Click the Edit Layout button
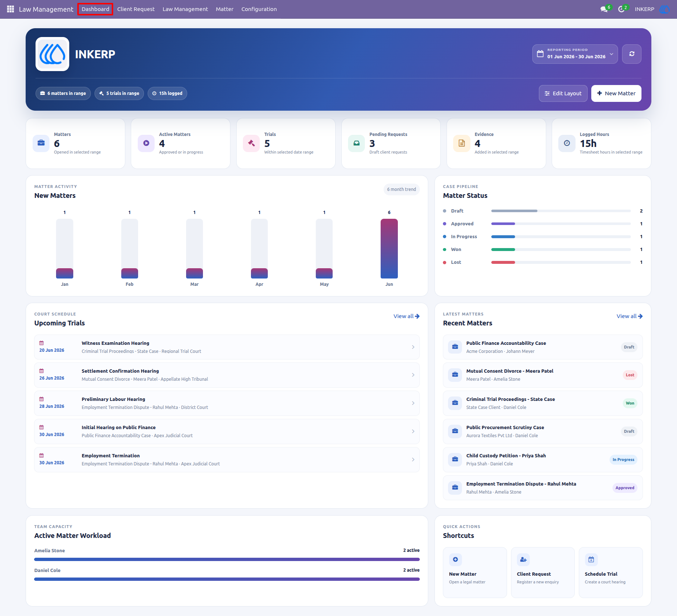 click(x=563, y=93)
